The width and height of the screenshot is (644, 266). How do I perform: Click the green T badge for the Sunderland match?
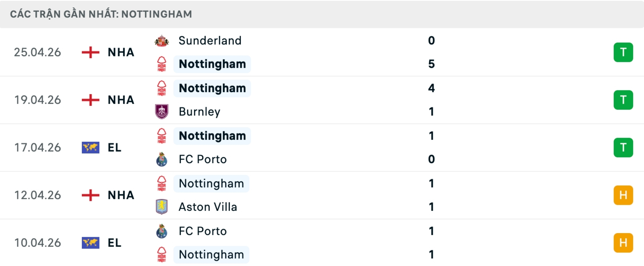[x=623, y=52]
